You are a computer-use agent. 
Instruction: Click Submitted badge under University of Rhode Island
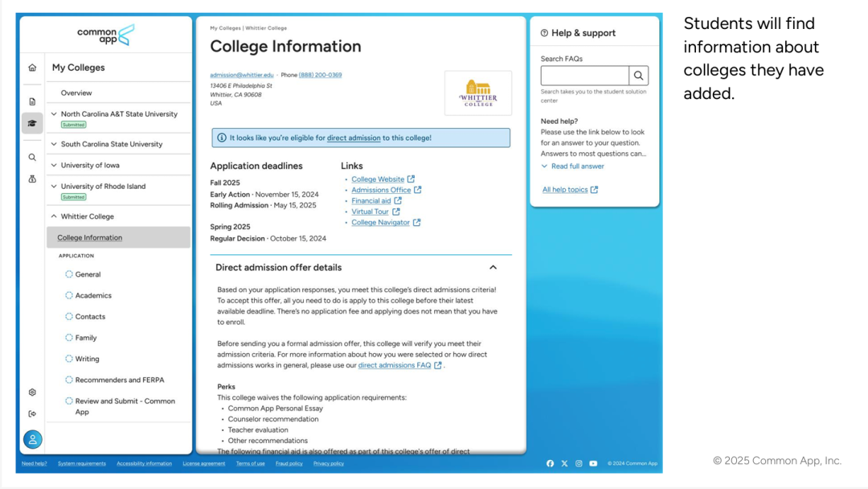74,197
